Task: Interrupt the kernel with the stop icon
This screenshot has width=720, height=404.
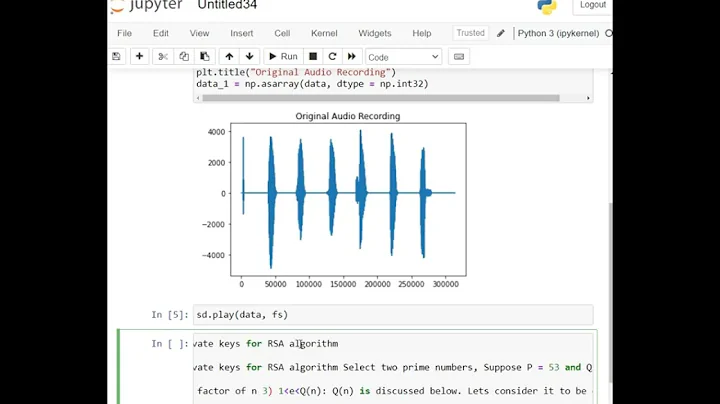Action: pos(313,56)
